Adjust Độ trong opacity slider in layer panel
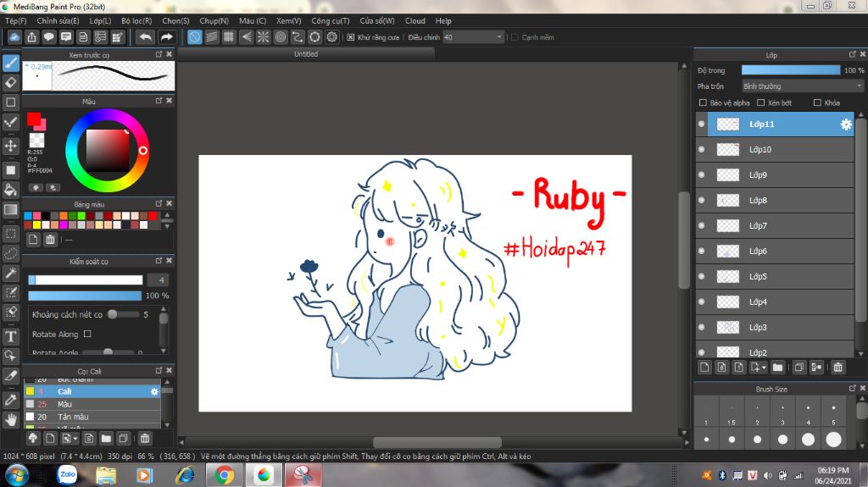The height and width of the screenshot is (487, 868). tap(791, 70)
